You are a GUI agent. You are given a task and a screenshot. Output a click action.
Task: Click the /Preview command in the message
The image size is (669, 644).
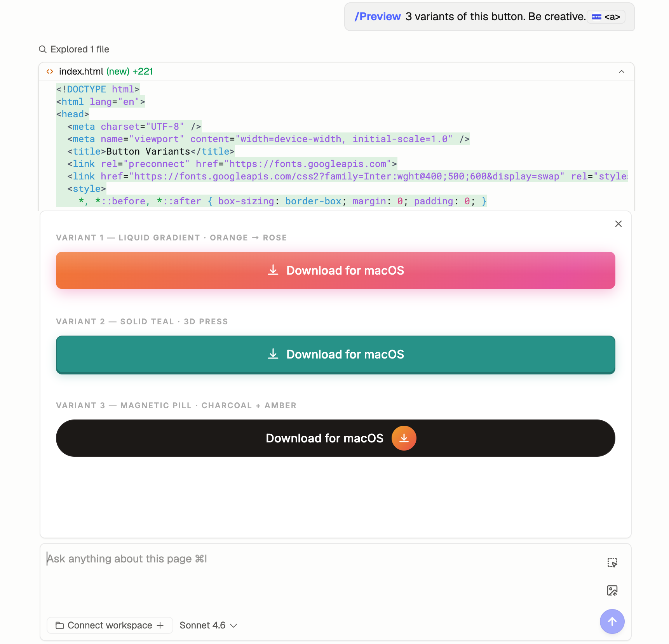click(377, 17)
